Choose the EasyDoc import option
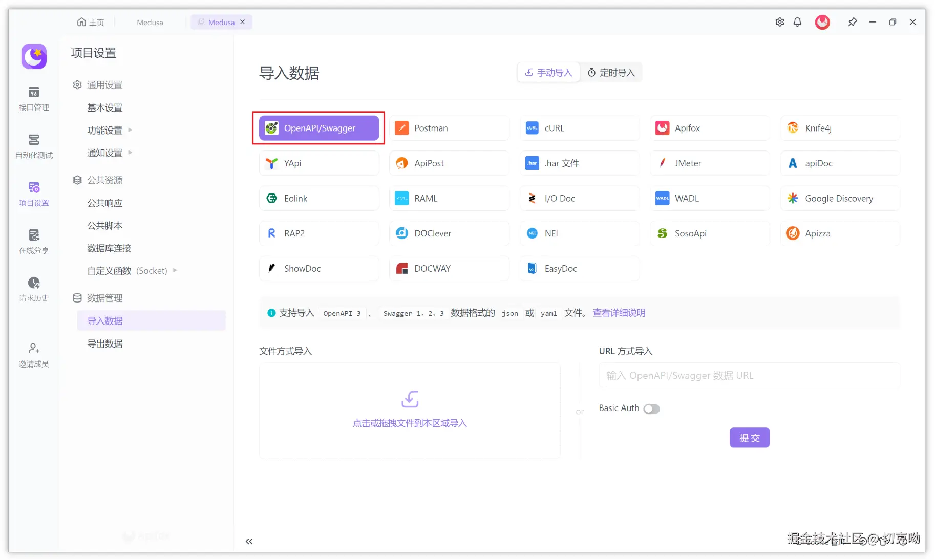 coord(580,268)
